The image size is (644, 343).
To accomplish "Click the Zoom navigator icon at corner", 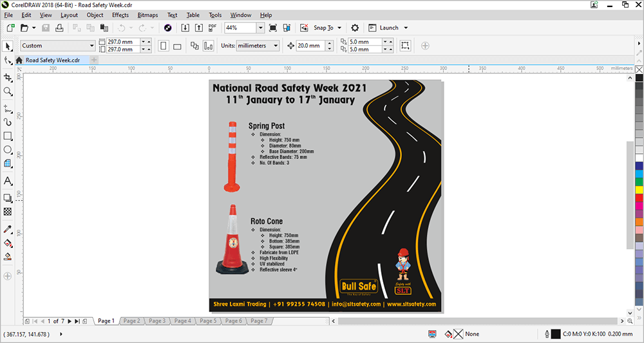I will pyautogui.click(x=630, y=321).
